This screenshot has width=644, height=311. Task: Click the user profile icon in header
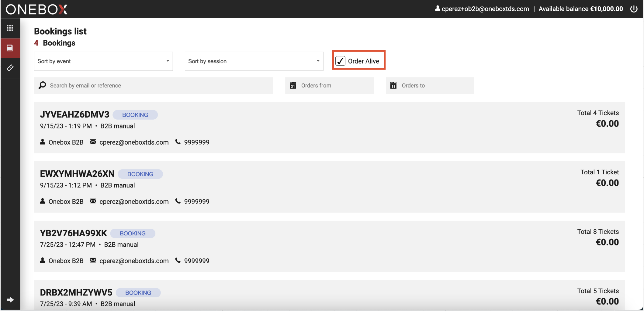438,9
